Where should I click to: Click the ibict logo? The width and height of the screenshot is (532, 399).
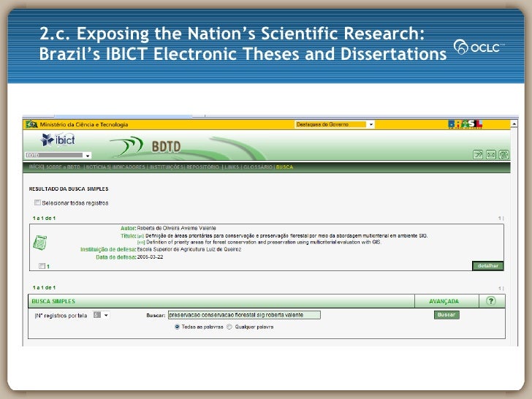click(x=58, y=140)
